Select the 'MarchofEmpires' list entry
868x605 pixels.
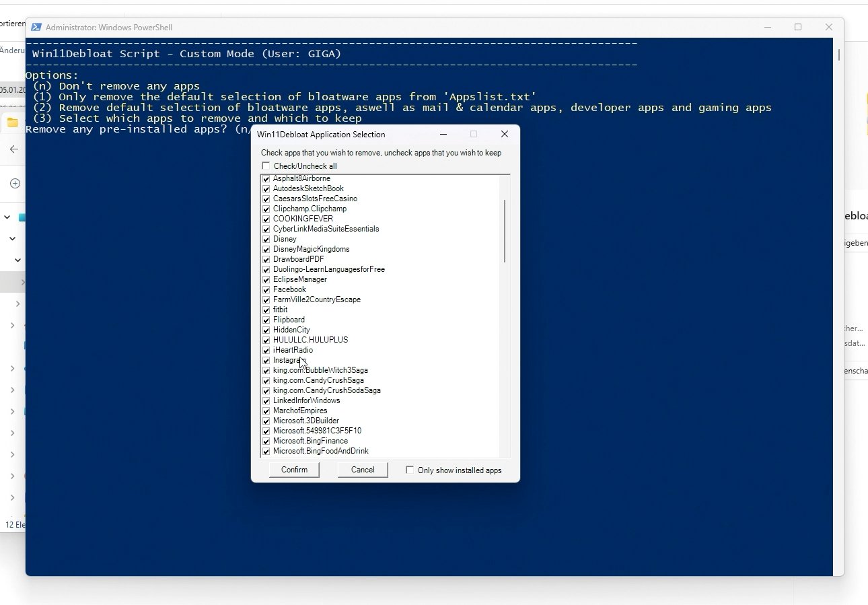300,411
